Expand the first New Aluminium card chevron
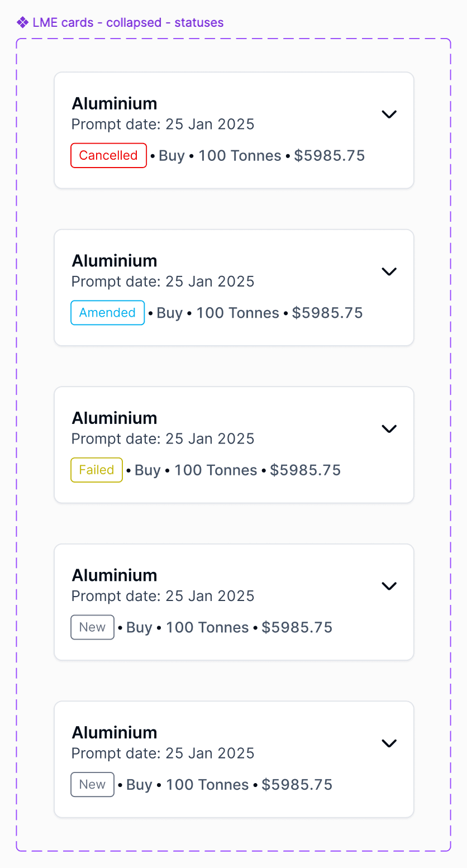 pyautogui.click(x=389, y=586)
